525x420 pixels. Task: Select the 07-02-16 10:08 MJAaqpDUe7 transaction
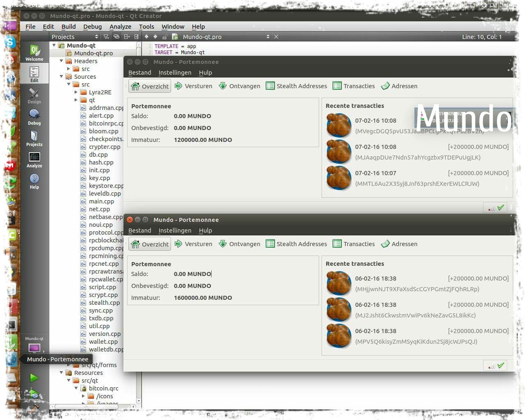pyautogui.click(x=417, y=152)
